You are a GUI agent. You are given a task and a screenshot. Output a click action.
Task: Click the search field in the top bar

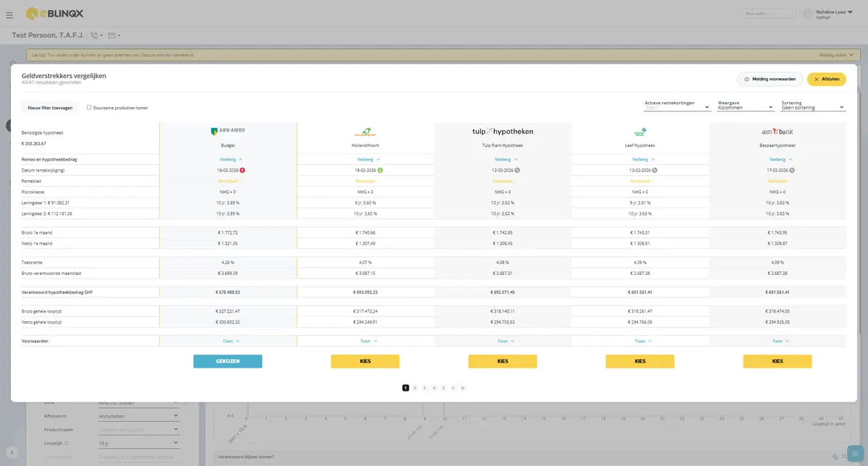tap(769, 14)
